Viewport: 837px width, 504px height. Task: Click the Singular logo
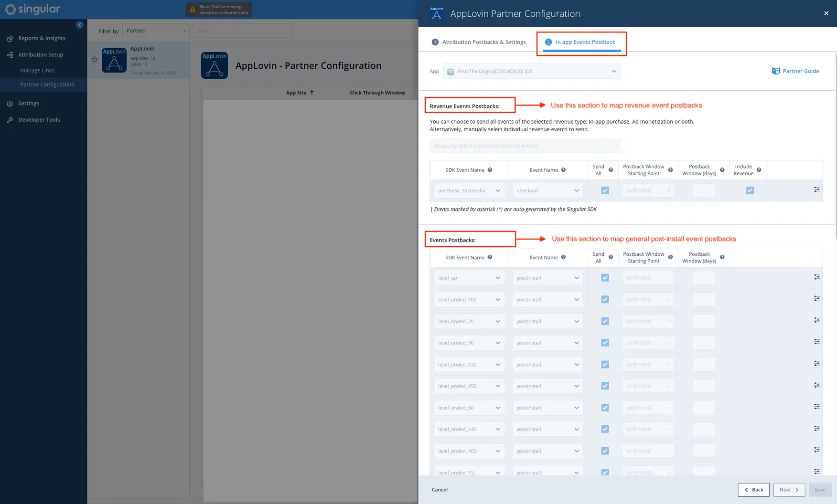tap(32, 9)
